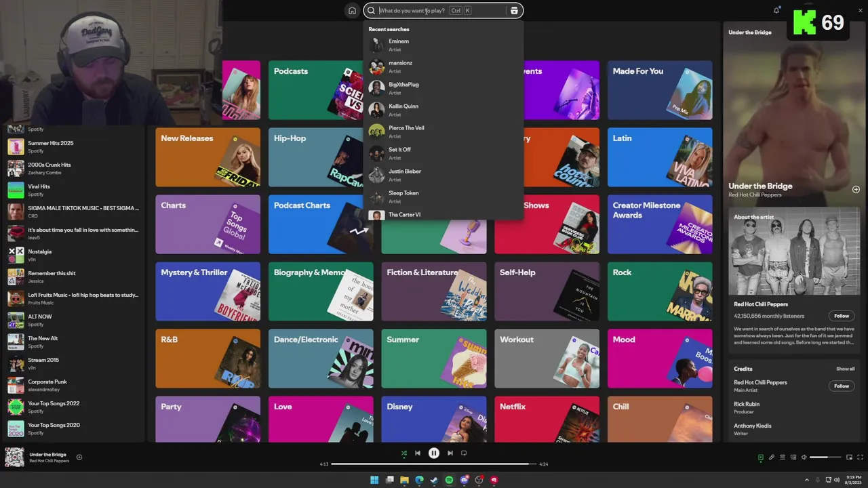Open File Explorer from taskbar
Viewport: 868px width, 488px height.
pos(404,480)
